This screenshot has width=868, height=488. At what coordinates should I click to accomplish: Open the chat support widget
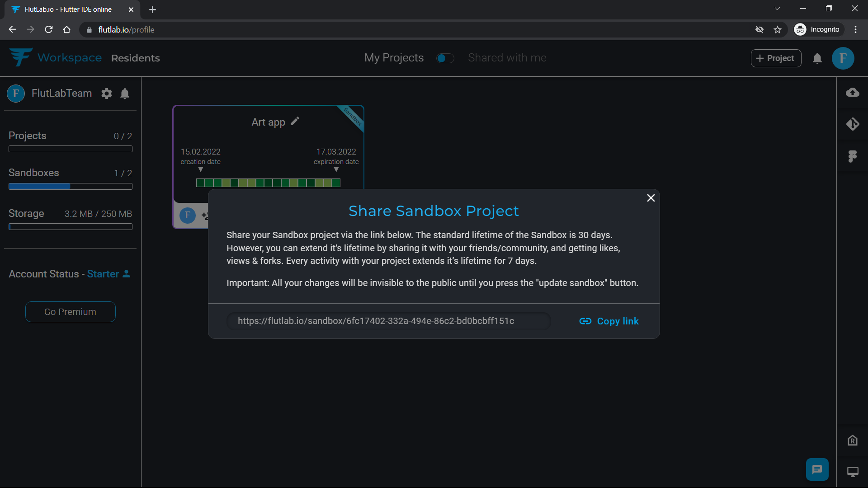817,469
